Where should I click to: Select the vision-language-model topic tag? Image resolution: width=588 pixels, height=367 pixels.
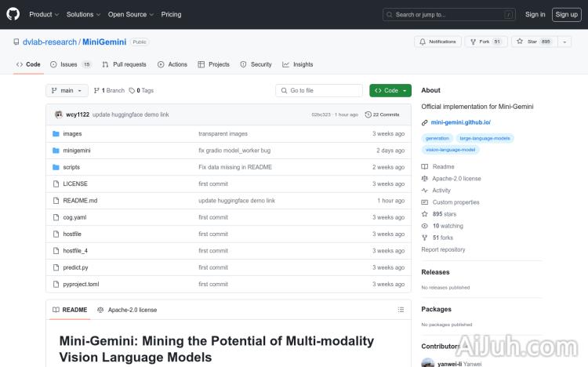click(450, 149)
